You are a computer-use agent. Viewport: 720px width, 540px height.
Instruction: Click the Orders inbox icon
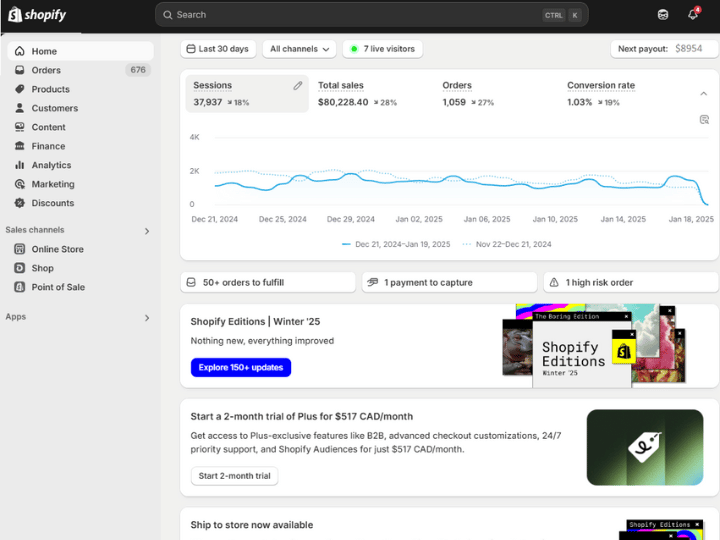(x=19, y=70)
